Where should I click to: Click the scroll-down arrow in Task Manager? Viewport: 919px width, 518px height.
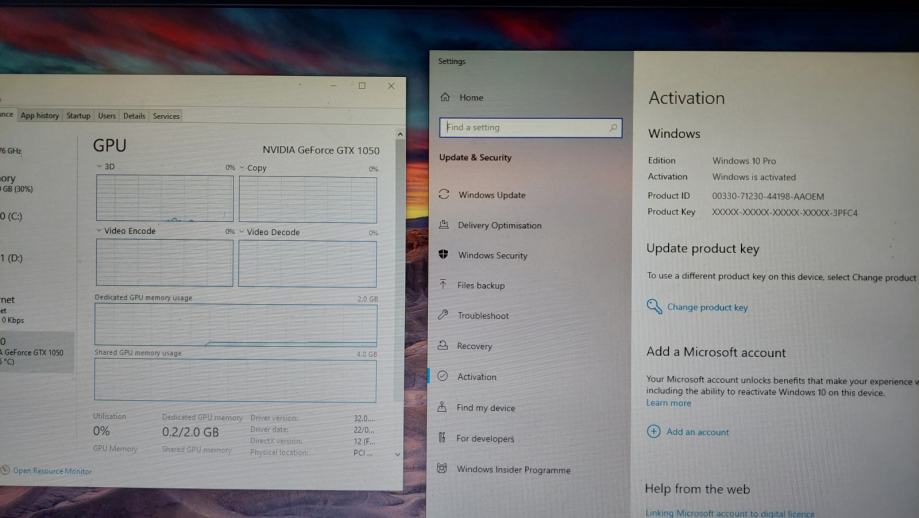[x=398, y=454]
